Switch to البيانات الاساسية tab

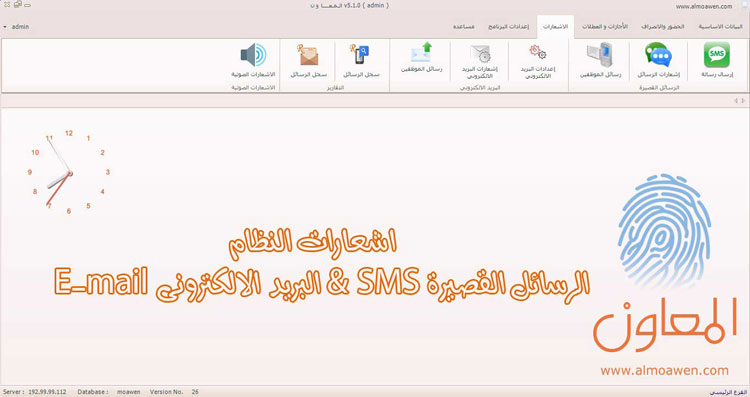[x=720, y=27]
